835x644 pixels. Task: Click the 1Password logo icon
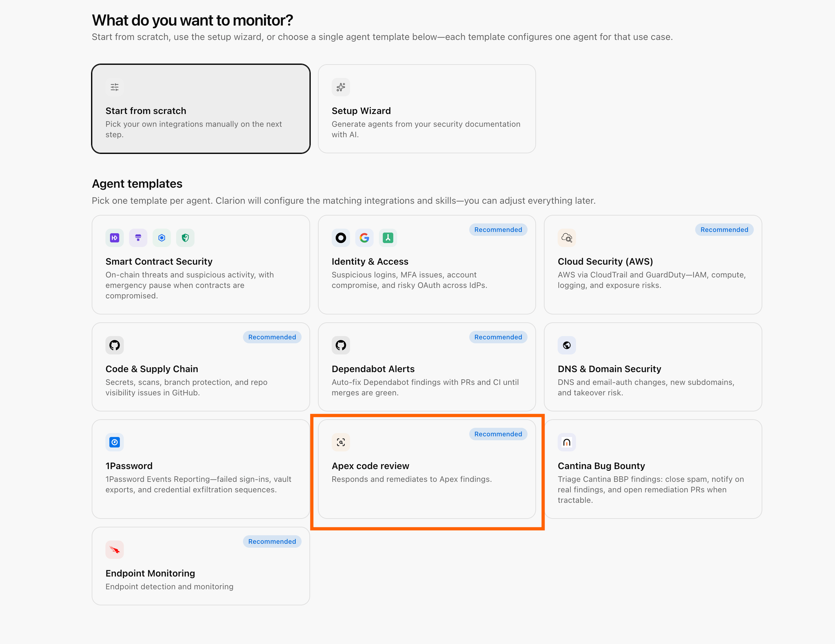click(x=114, y=443)
